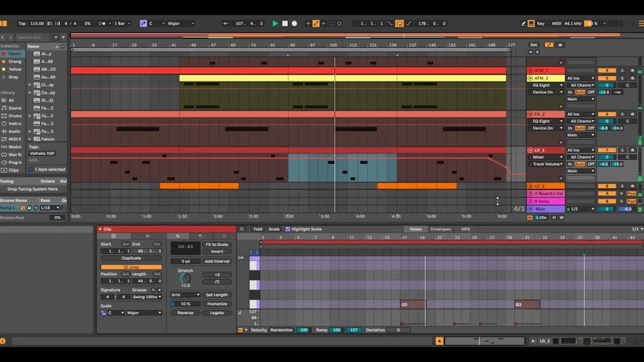
Task: Click the Valhalla DSP tag
Action: pyautogui.click(x=42, y=153)
